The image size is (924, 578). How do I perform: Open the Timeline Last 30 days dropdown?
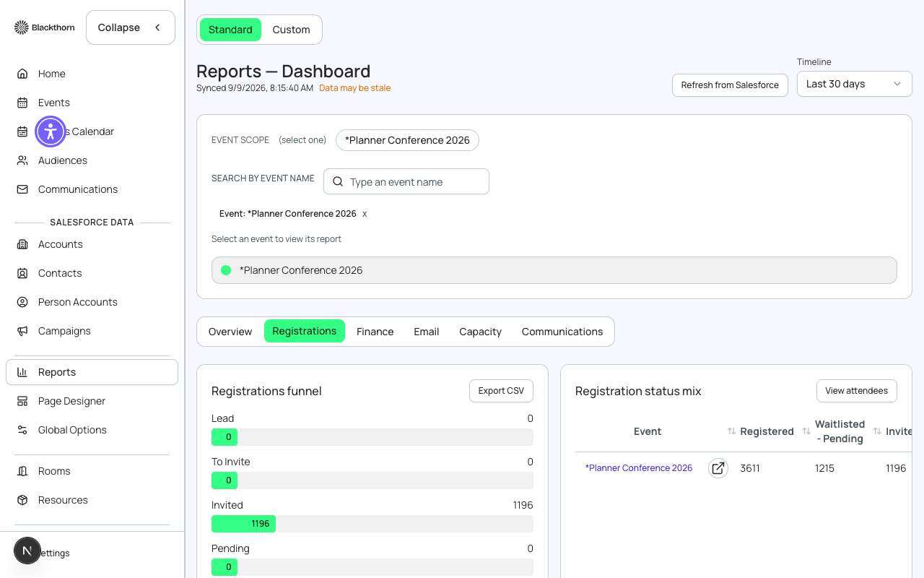[854, 84]
